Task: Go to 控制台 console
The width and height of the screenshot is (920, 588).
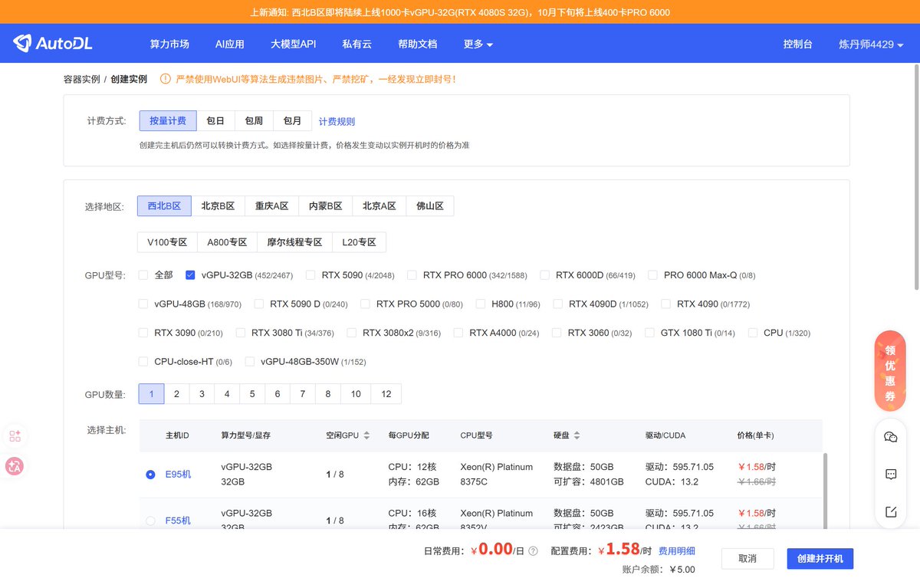Action: (797, 44)
